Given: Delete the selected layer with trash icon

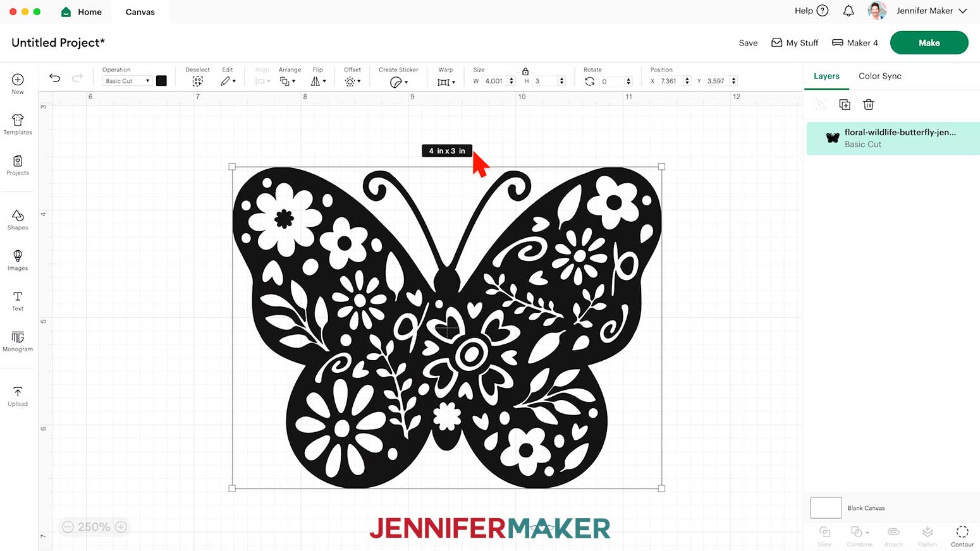Looking at the screenshot, I should tap(869, 105).
